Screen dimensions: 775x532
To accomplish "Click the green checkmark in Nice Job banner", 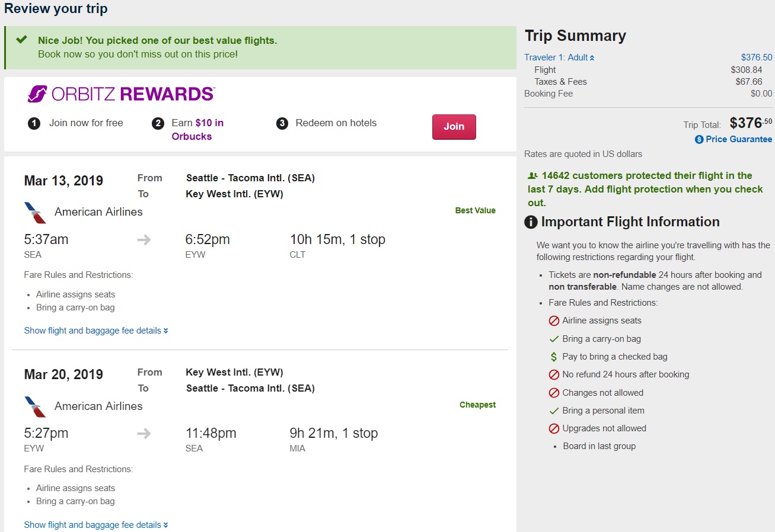I will point(21,40).
